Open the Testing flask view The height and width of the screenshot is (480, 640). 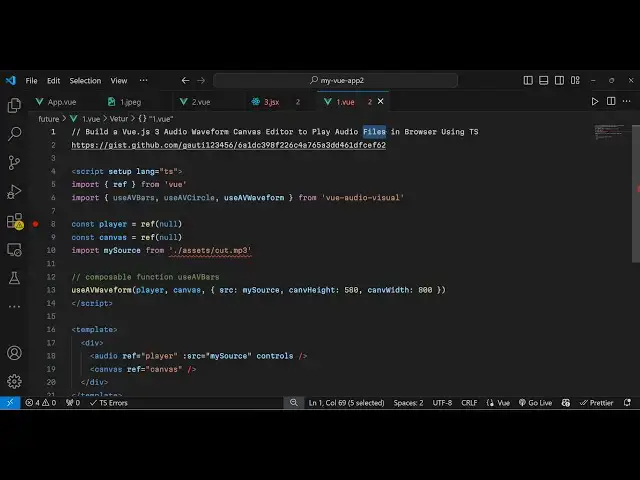(14, 278)
